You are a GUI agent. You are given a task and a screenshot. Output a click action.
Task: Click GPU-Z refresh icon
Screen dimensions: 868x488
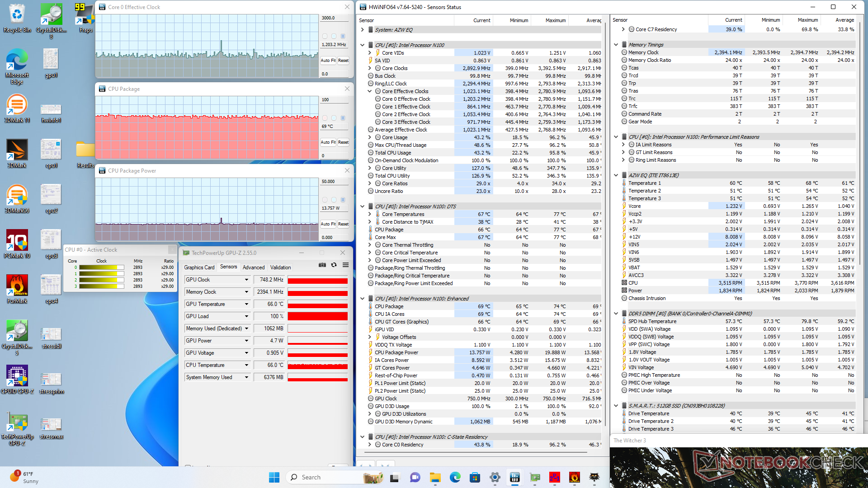[x=334, y=265]
